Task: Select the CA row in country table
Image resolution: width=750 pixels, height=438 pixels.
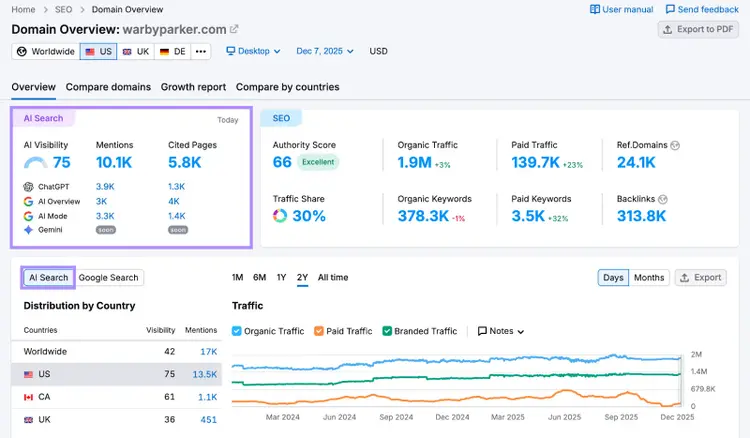Action: pos(116,397)
